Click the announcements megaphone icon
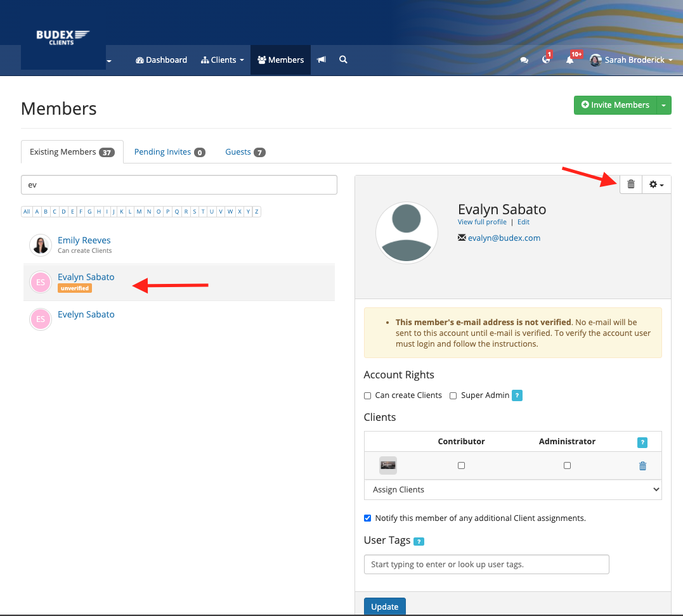The width and height of the screenshot is (683, 616). coord(321,60)
